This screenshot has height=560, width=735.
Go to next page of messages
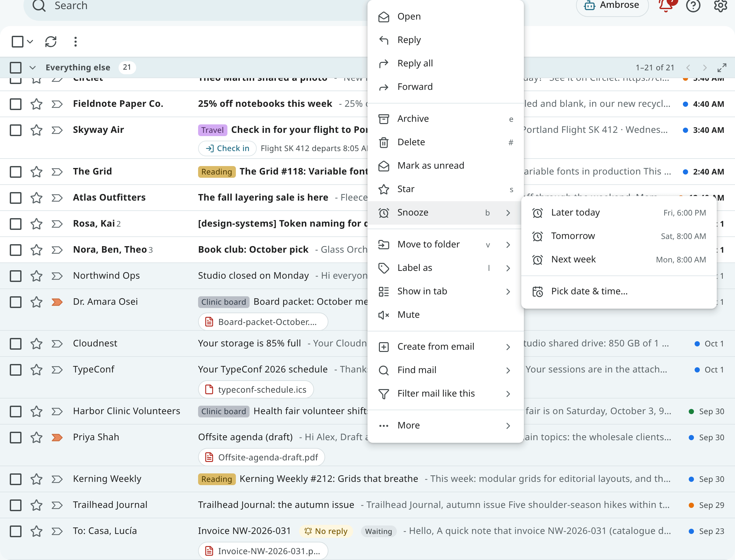704,68
